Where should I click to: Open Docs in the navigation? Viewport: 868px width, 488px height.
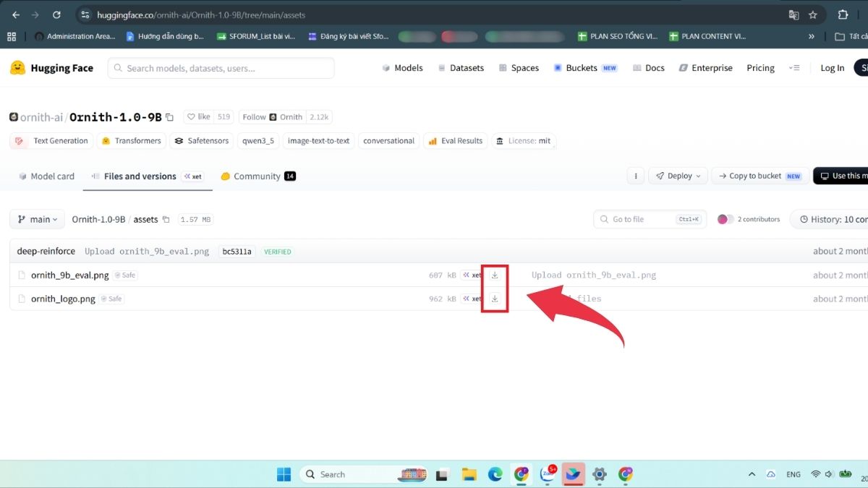649,68
